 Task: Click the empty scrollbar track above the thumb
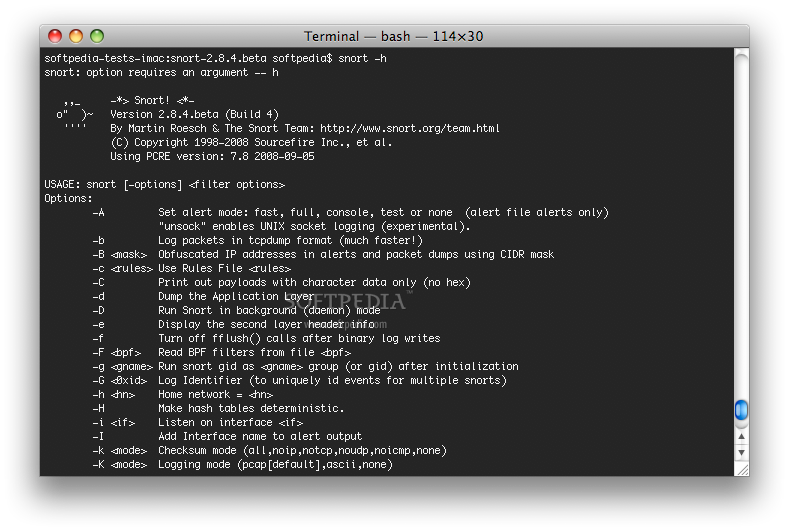(x=741, y=224)
